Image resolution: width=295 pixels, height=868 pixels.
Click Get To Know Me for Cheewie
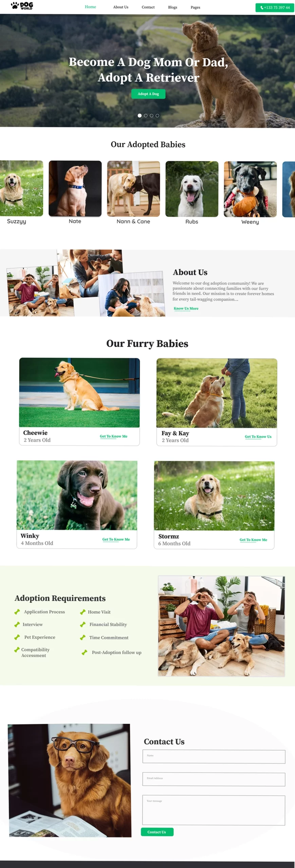[x=113, y=436]
